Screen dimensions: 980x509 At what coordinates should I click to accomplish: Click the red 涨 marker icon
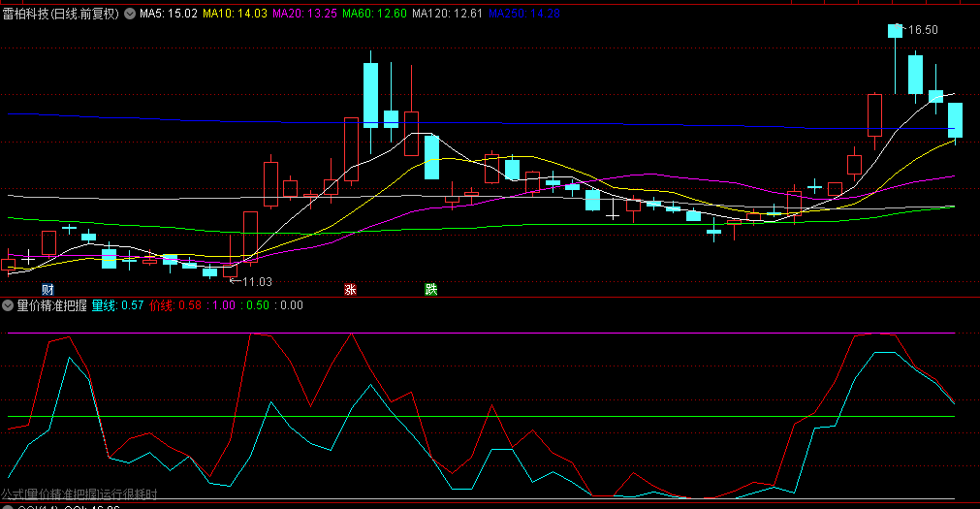[350, 289]
